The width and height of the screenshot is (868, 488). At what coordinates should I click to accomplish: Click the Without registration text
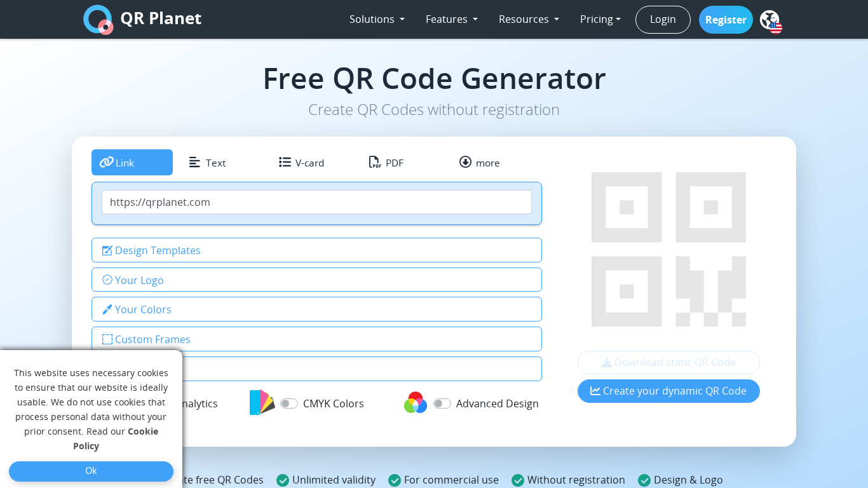(x=576, y=480)
